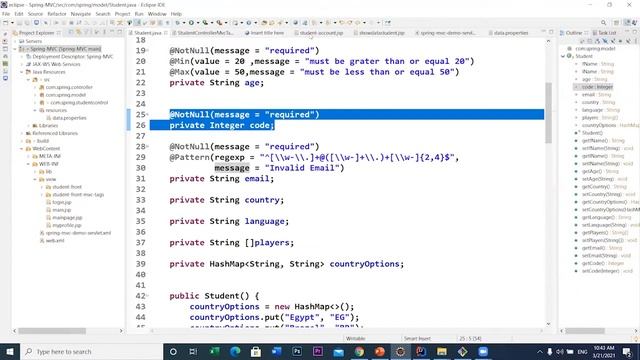This screenshot has height=360, width=640.
Task: Open the Project menu
Action: 122,14
